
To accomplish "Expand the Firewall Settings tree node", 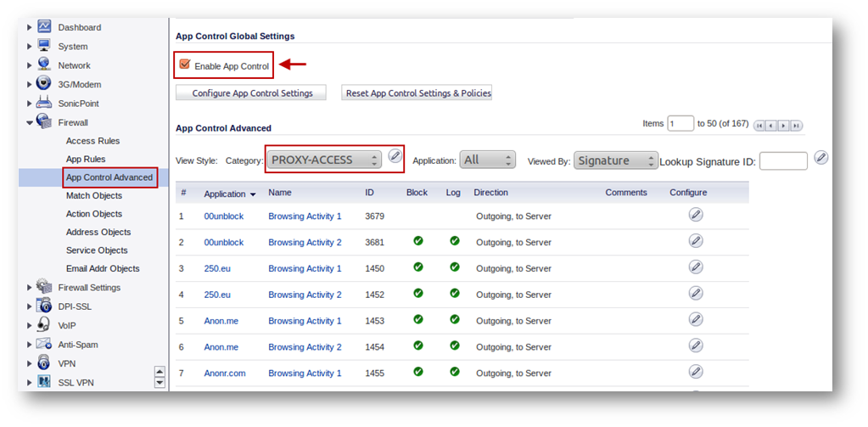I will click(x=30, y=288).
